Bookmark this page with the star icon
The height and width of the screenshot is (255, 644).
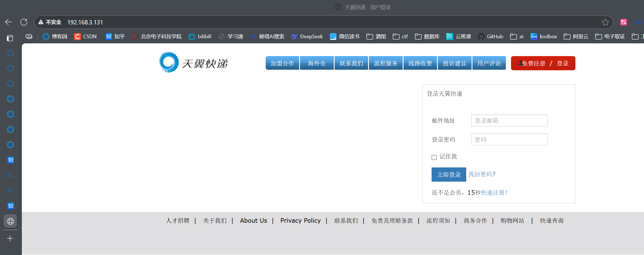click(x=605, y=22)
